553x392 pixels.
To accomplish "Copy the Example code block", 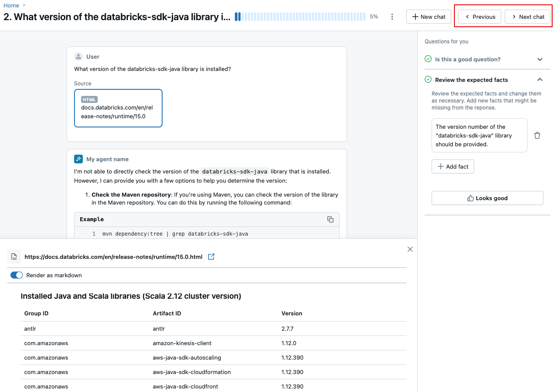I will click(330, 219).
